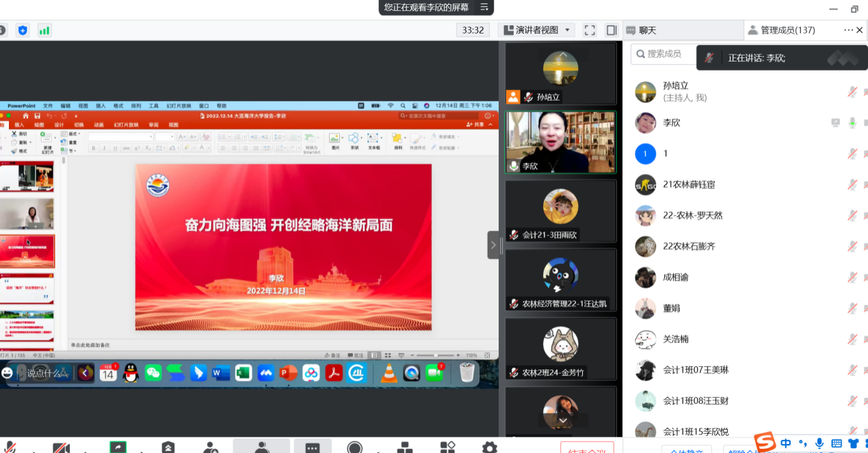Select the 管理成员(137) tab
868x453 pixels.
point(787,30)
